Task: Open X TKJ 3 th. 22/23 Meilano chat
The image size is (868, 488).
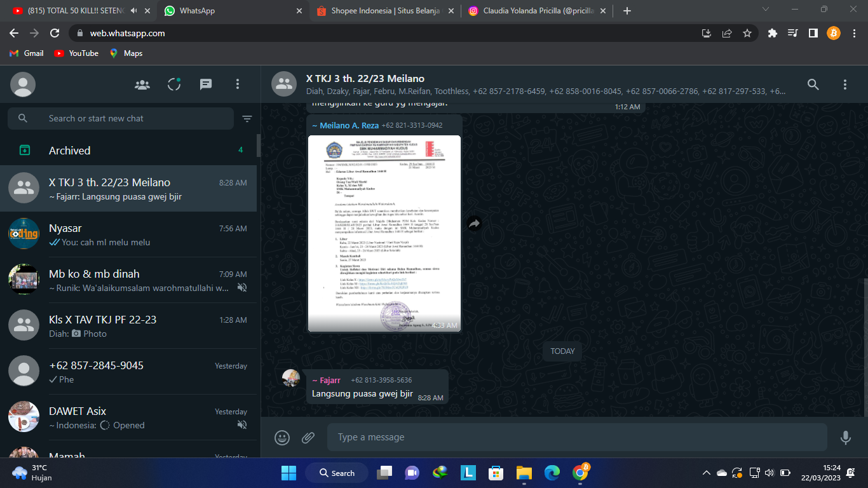Action: click(128, 189)
